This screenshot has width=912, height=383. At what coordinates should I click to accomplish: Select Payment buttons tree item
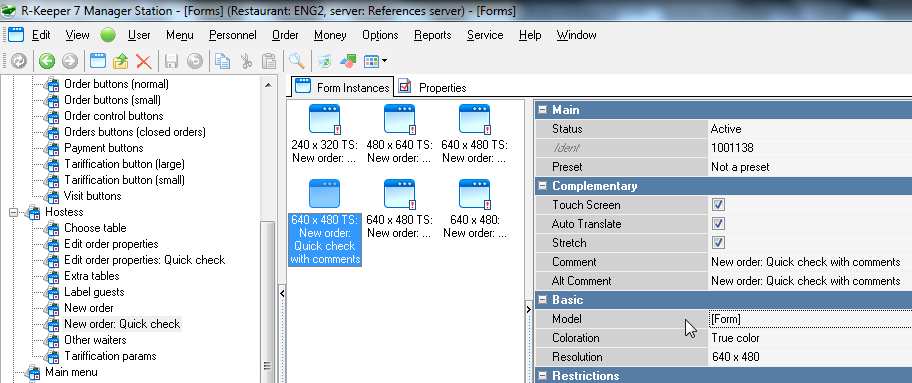(104, 148)
